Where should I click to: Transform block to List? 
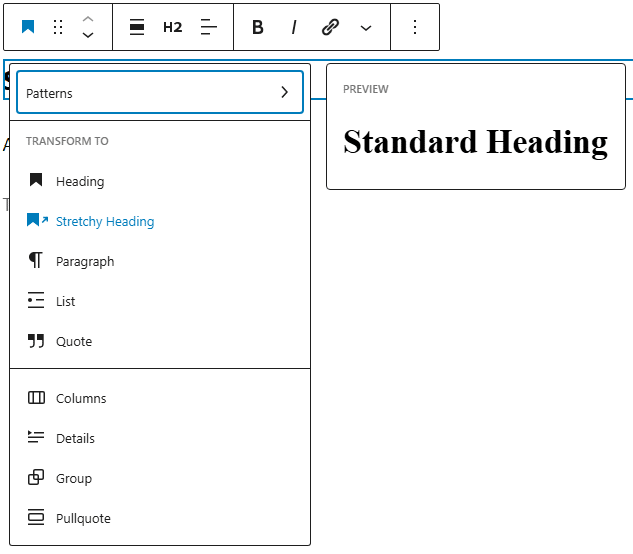[x=160, y=301]
